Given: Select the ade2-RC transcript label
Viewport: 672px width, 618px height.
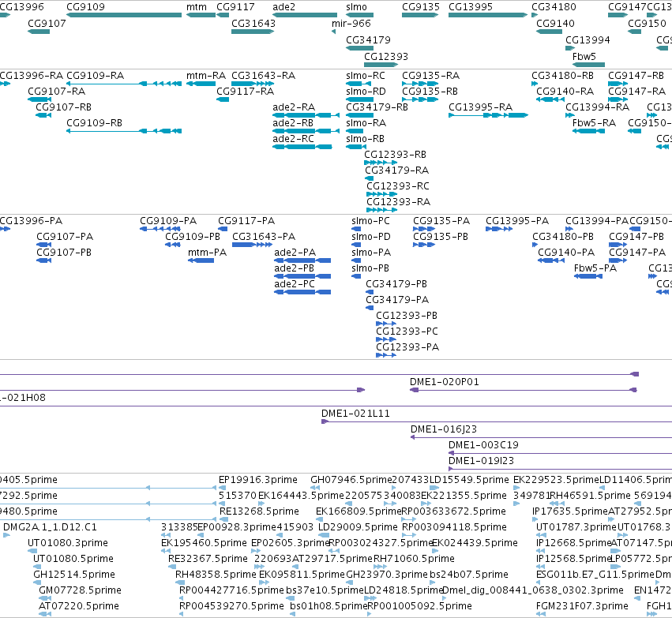Looking at the screenshot, I should (293, 139).
